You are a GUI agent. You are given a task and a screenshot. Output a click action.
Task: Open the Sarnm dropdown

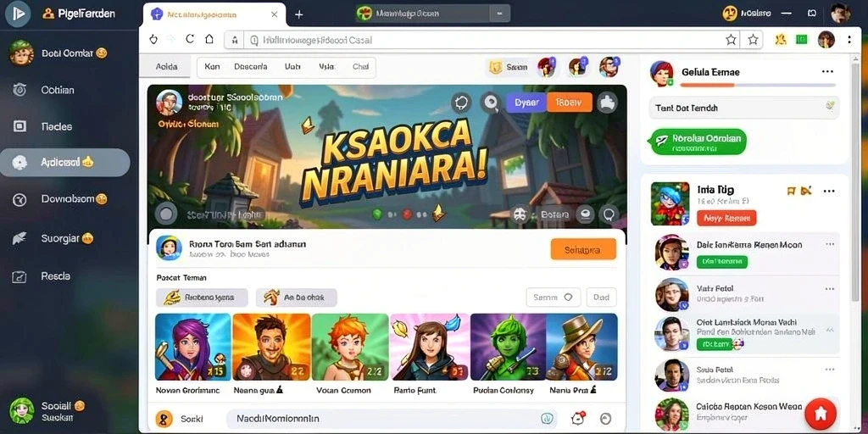click(553, 298)
